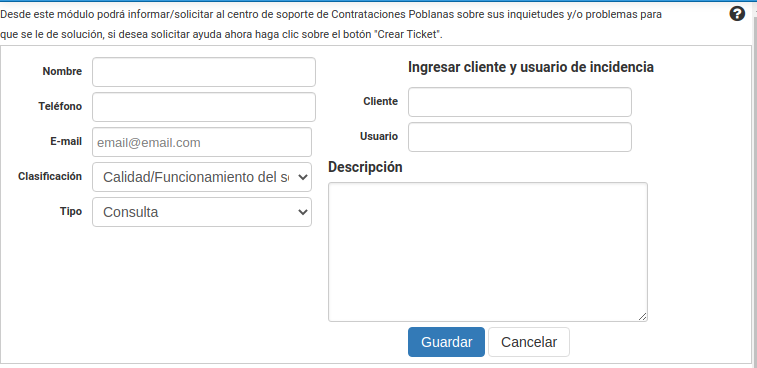Open the Clasificación dropdown list
The image size is (757, 368).
pos(202,177)
